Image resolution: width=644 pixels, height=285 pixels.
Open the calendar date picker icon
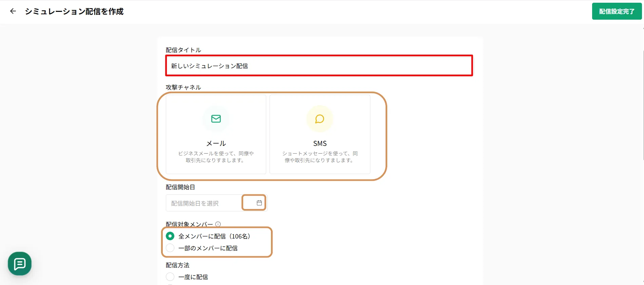click(259, 203)
